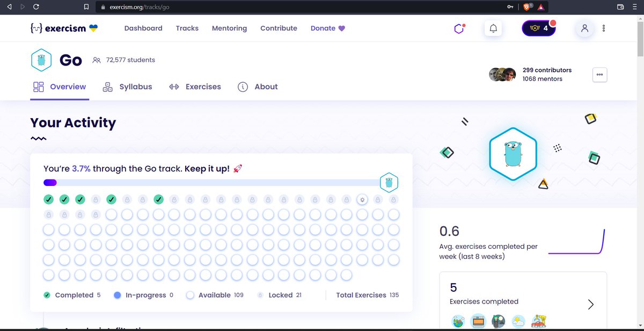Screen dimensions: 644x331
Task: Click the globe landscape exercise icon
Action: [x=458, y=322]
